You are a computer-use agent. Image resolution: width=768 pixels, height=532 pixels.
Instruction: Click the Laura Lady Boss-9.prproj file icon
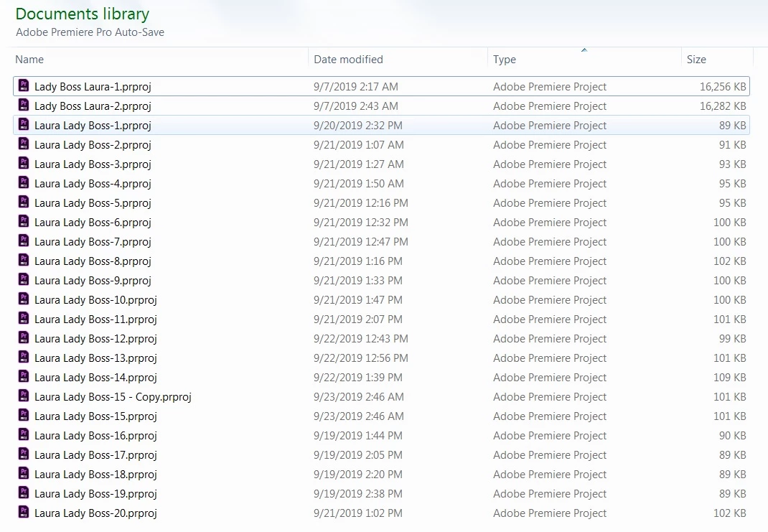click(x=24, y=280)
